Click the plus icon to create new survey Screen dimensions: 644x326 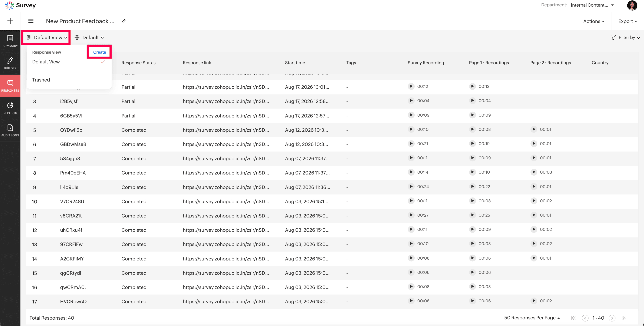tap(10, 21)
